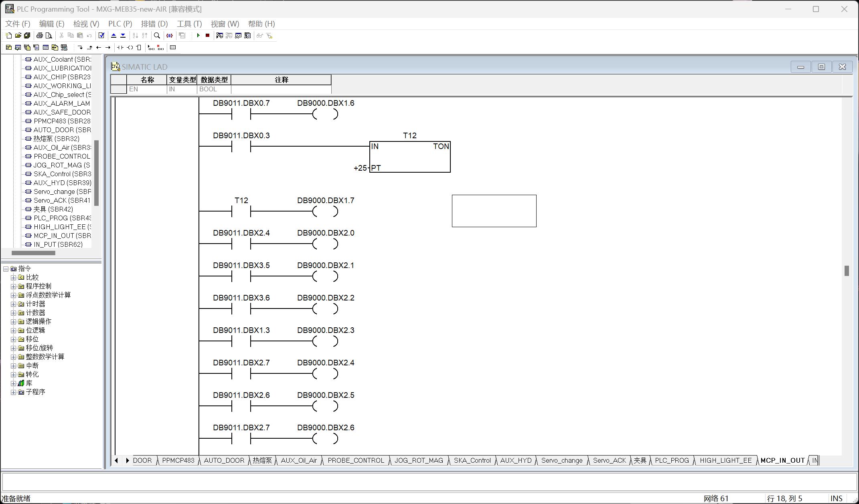Viewport: 859px width, 504px height.
Task: Expand the 整数数学计算 folder
Action: click(13, 357)
